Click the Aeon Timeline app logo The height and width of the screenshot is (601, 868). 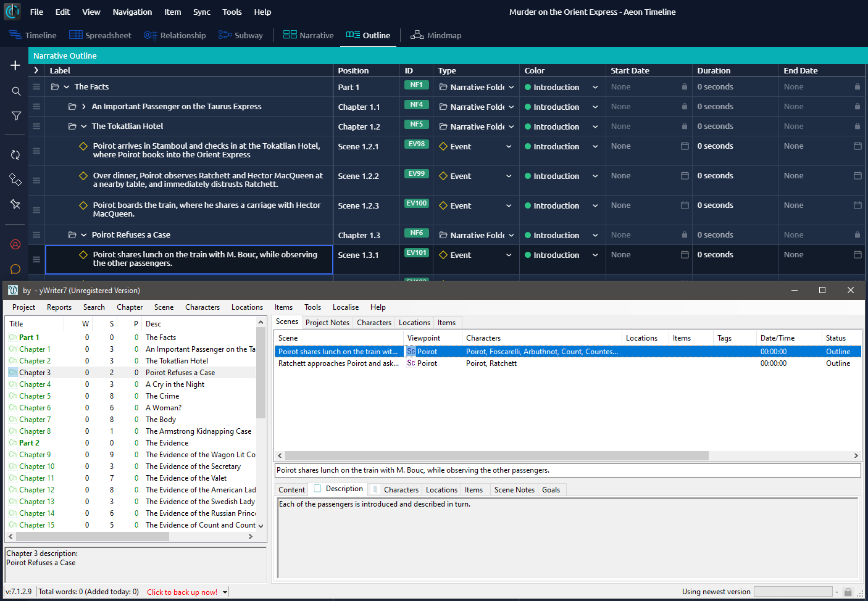pos(12,11)
